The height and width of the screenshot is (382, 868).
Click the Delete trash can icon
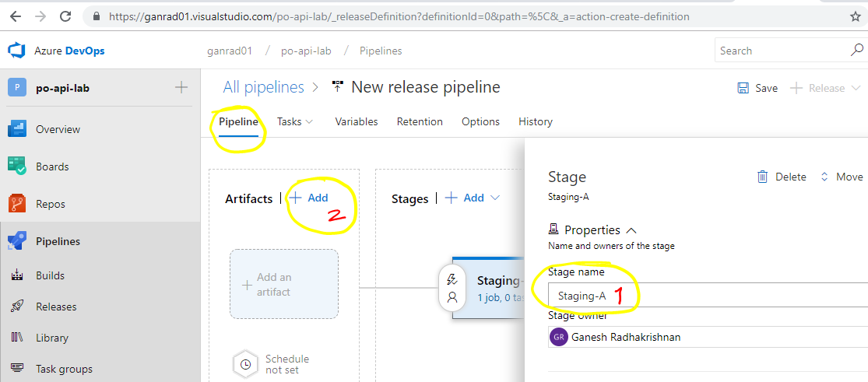tap(762, 177)
